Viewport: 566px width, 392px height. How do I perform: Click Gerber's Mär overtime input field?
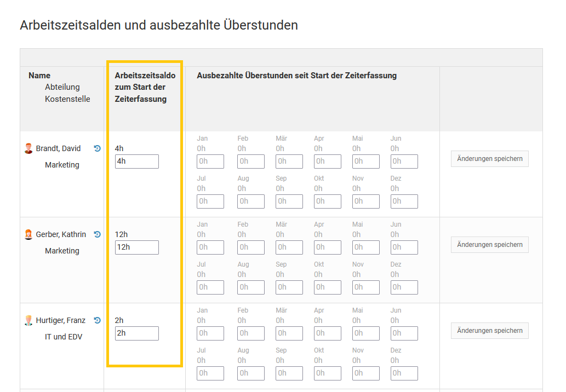[x=289, y=247]
